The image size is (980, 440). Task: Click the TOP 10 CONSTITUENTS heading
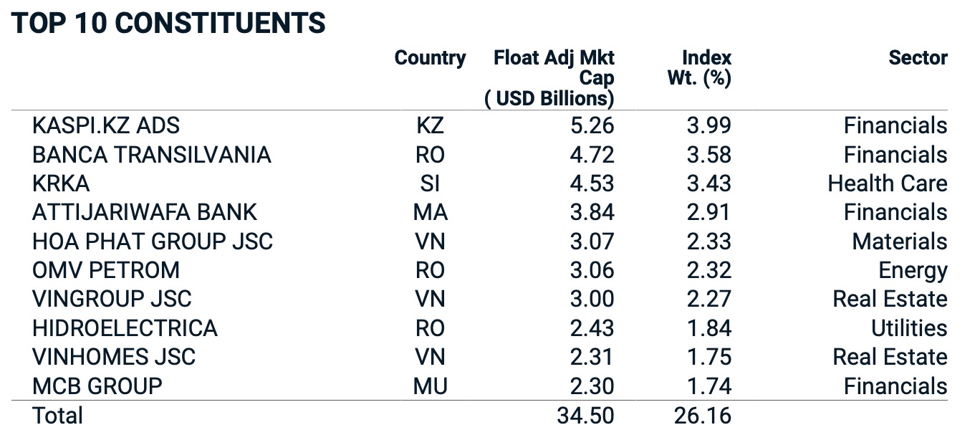(x=169, y=24)
